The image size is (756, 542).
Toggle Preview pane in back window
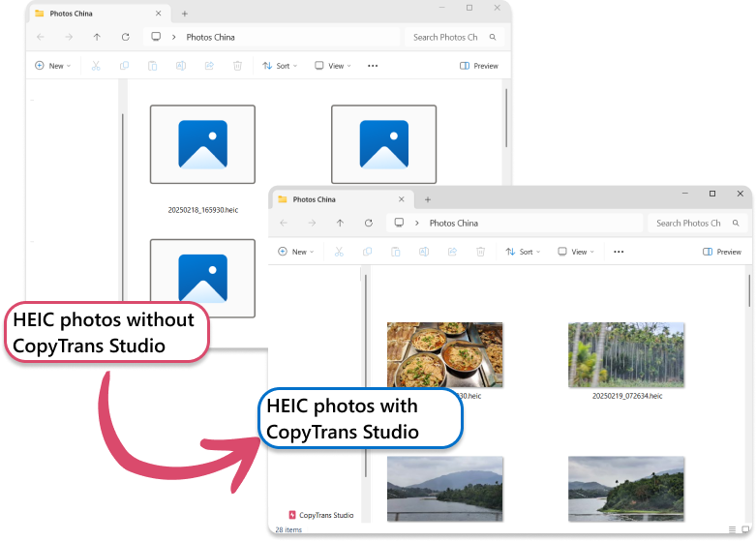(x=479, y=66)
